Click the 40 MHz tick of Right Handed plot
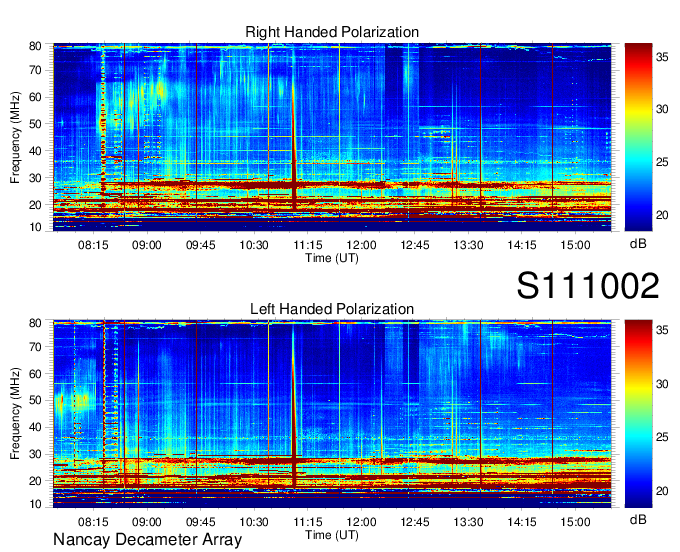680x552 pixels. pos(35,151)
